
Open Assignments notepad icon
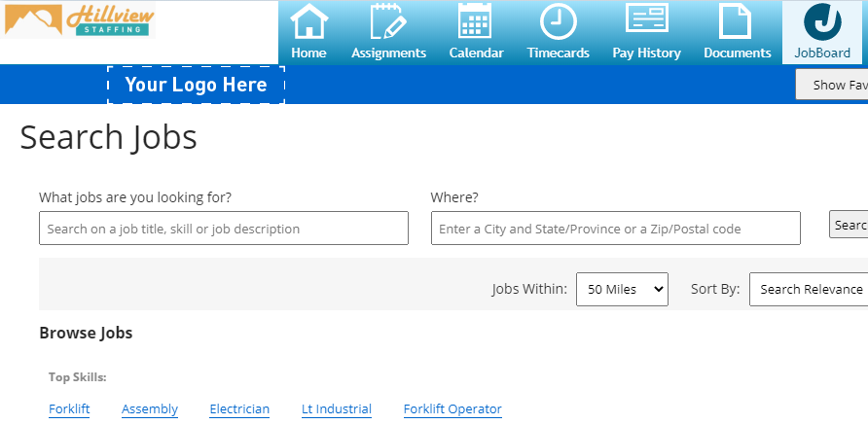point(388,21)
